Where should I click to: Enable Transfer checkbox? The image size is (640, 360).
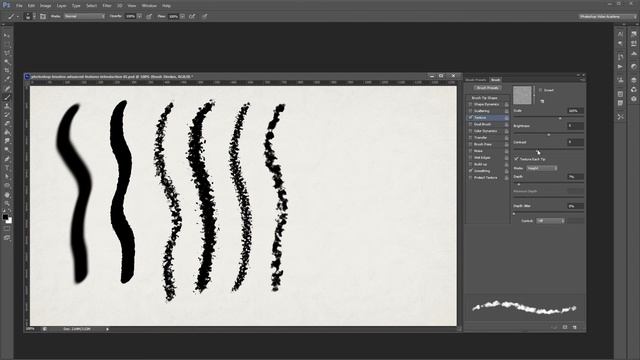point(470,138)
